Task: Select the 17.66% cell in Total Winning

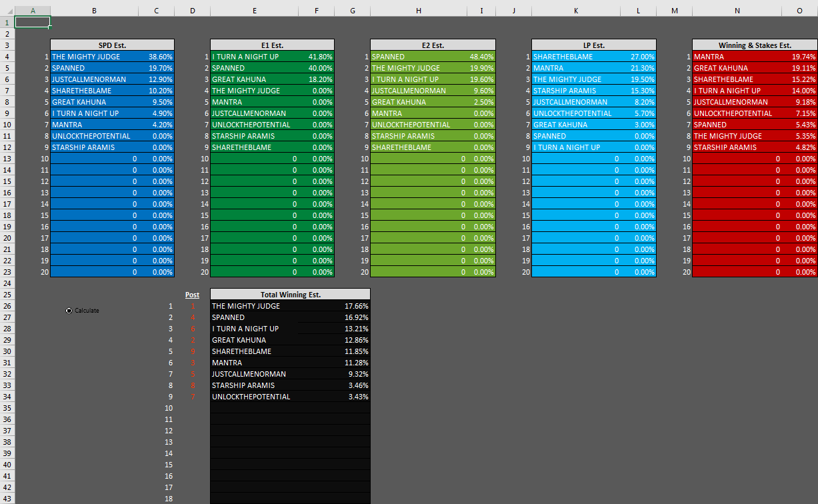Action: pos(356,306)
